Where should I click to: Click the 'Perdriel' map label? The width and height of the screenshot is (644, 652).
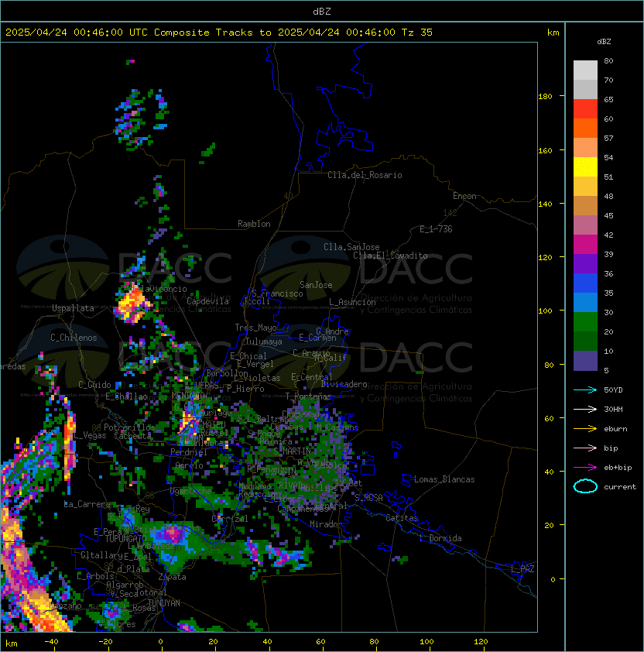(189, 451)
